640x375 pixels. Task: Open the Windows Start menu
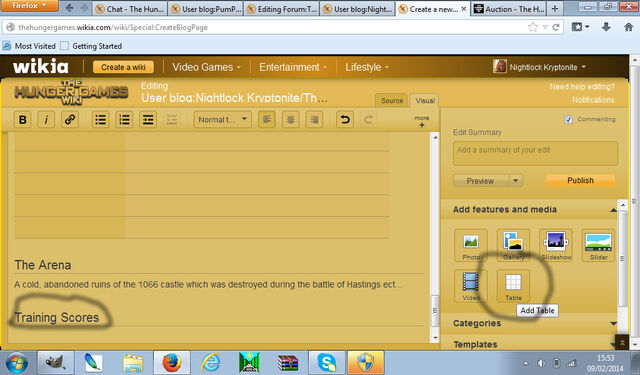point(17,362)
